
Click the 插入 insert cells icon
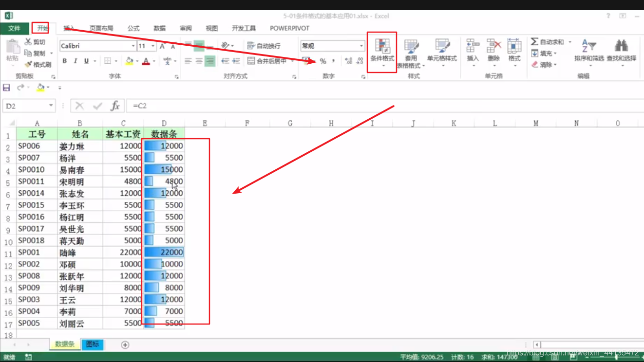point(473,46)
